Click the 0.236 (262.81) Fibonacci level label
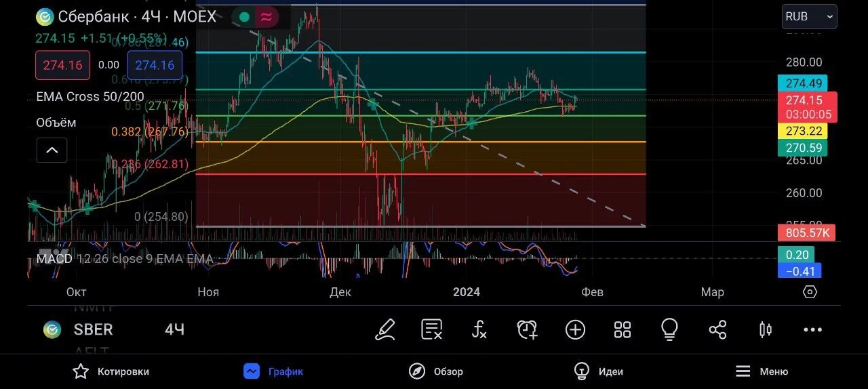 151,164
